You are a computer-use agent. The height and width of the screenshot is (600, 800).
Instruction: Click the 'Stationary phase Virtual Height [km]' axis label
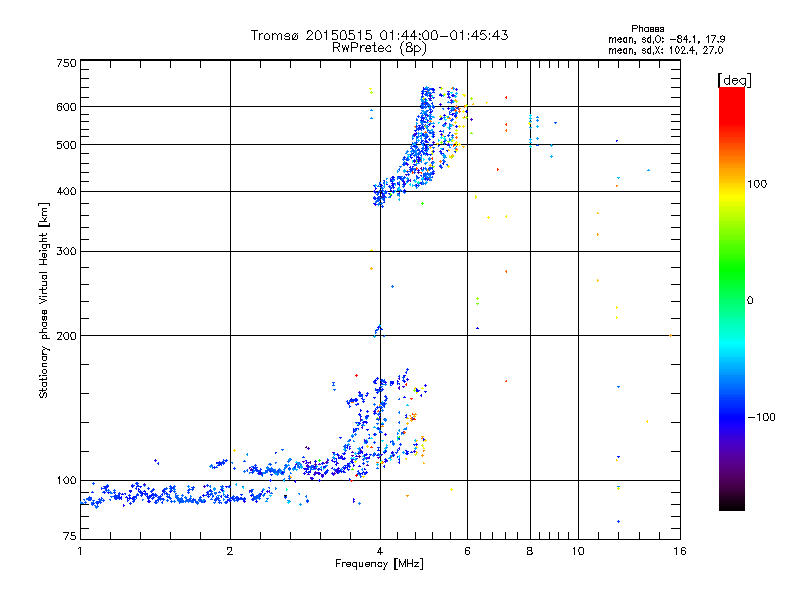tap(43, 300)
